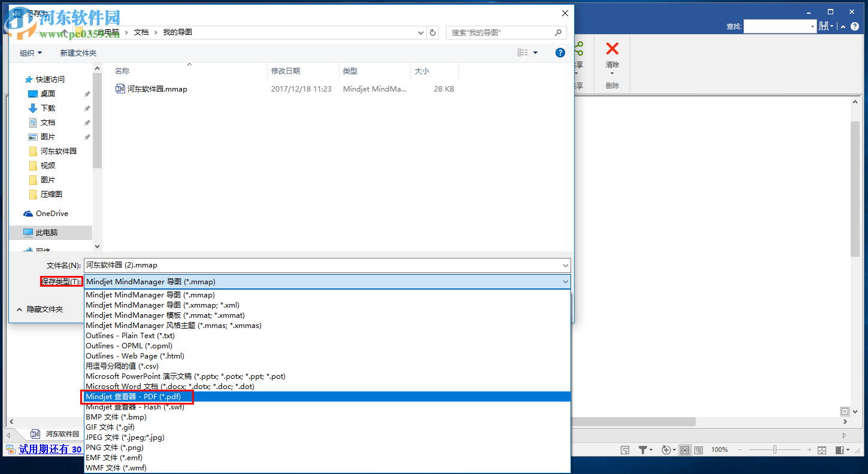Image resolution: width=868 pixels, height=474 pixels.
Task: Click the help question-mark icon
Action: click(x=560, y=53)
